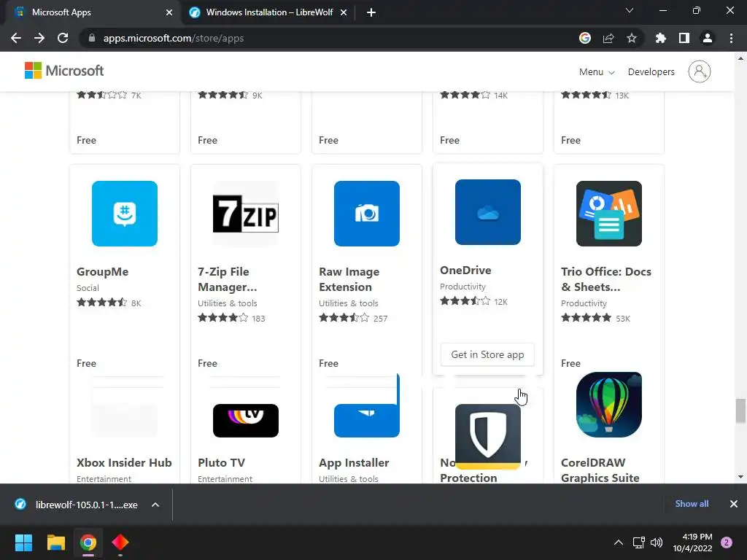The height and width of the screenshot is (560, 747).
Task: Open the Extensions puzzle icon
Action: 660,38
